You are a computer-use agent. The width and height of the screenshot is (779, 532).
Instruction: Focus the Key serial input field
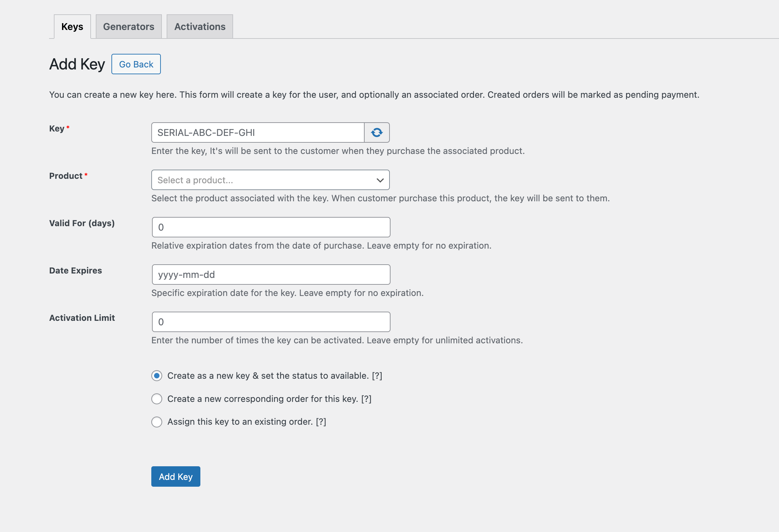(x=258, y=132)
